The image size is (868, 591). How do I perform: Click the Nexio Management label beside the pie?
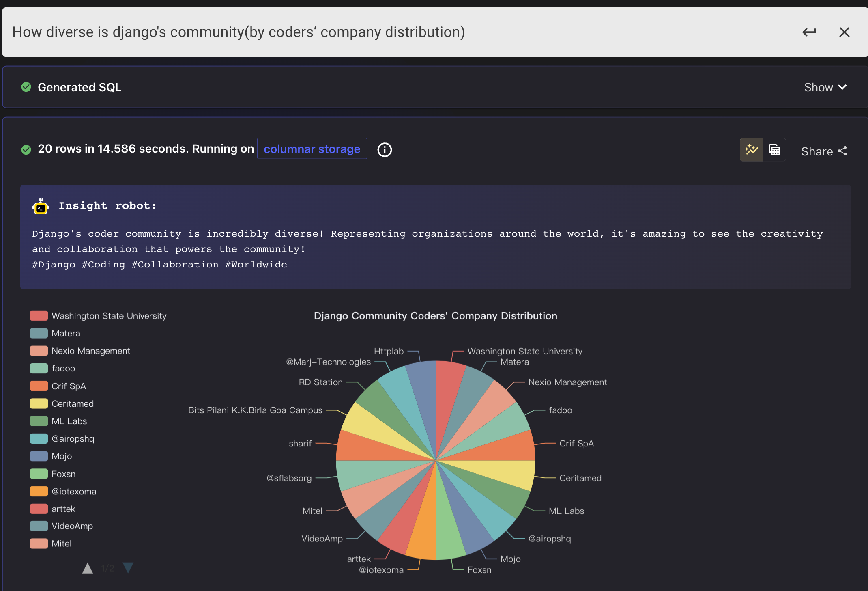click(567, 382)
